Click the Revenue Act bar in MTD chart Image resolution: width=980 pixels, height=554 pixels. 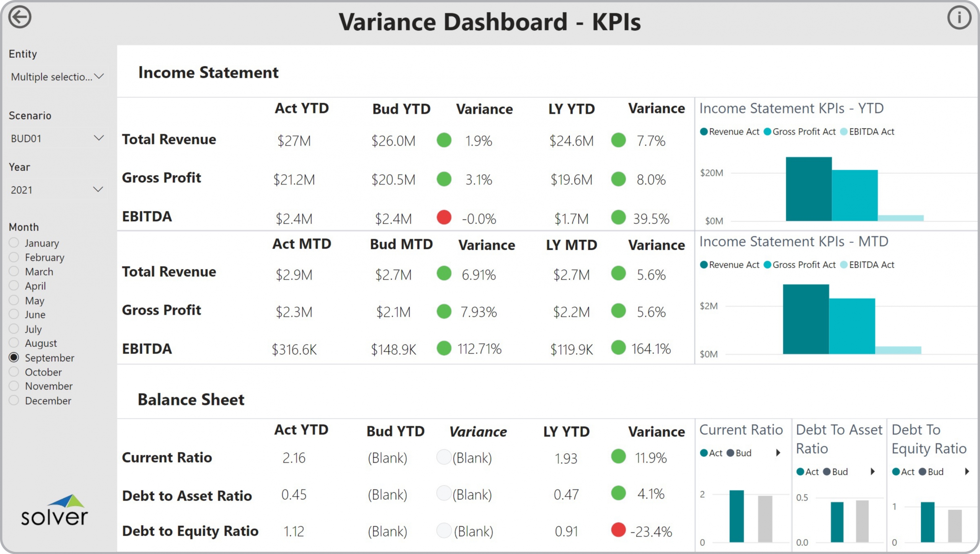(x=806, y=319)
